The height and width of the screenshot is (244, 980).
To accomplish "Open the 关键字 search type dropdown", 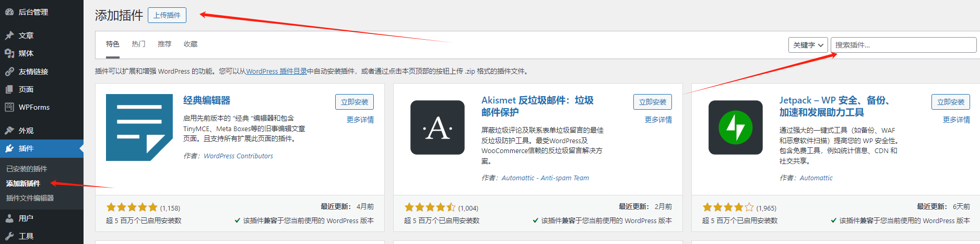I will pyautogui.click(x=808, y=45).
